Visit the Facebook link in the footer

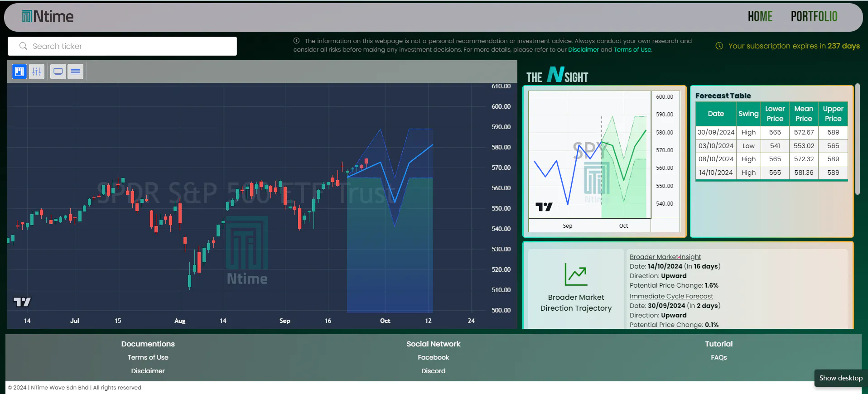click(x=434, y=357)
